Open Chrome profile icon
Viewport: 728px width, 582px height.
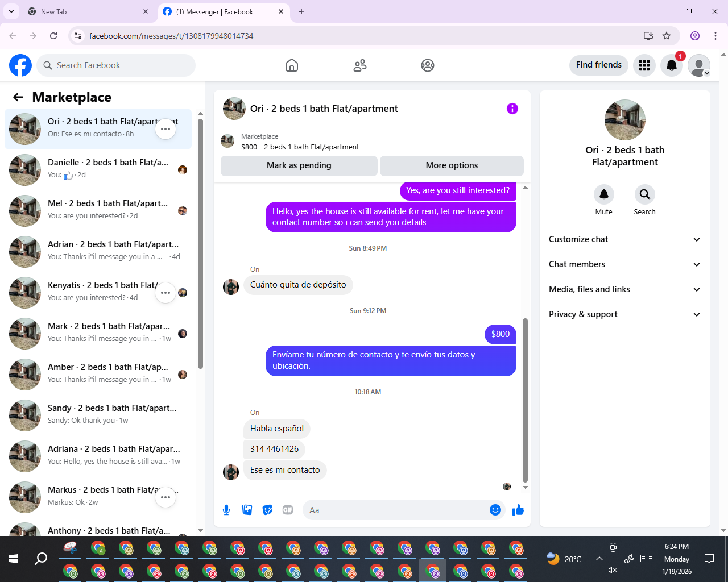click(695, 36)
